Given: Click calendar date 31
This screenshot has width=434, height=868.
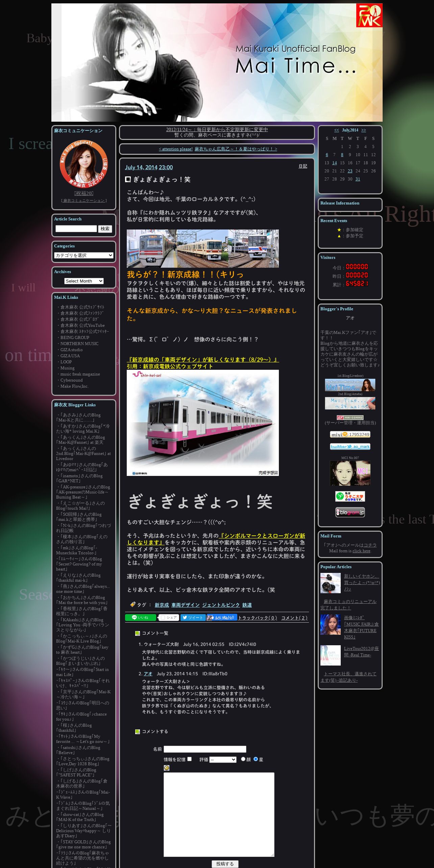Looking at the screenshot, I should (x=358, y=179).
